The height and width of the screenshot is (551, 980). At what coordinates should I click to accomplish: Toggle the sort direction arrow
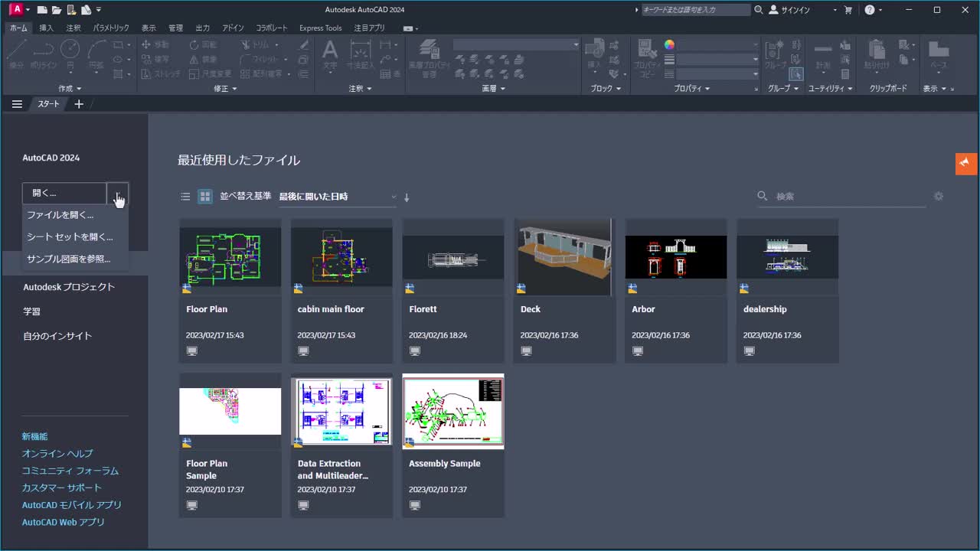pyautogui.click(x=407, y=197)
